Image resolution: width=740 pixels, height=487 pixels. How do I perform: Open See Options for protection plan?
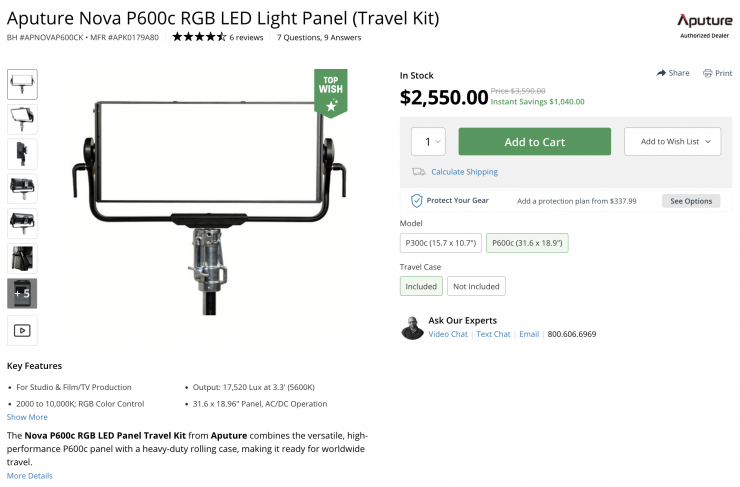coord(690,201)
